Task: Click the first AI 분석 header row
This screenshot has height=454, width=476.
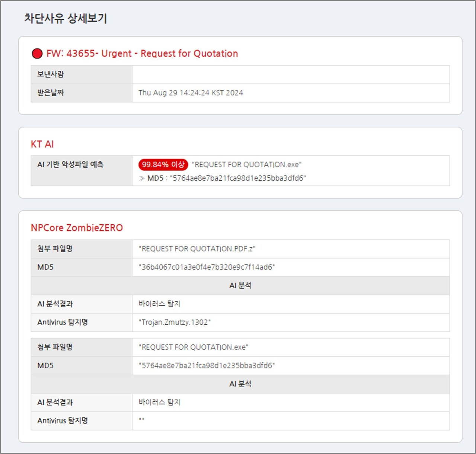Action: click(240, 285)
